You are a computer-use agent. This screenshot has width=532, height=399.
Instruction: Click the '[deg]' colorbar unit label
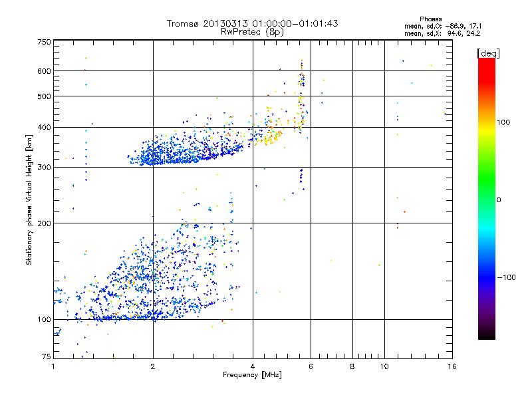488,53
